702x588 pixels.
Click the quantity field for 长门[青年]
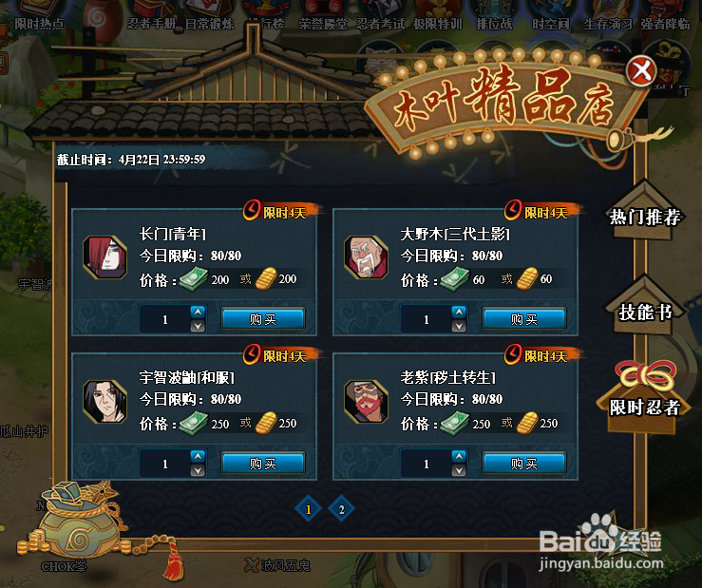click(x=165, y=319)
